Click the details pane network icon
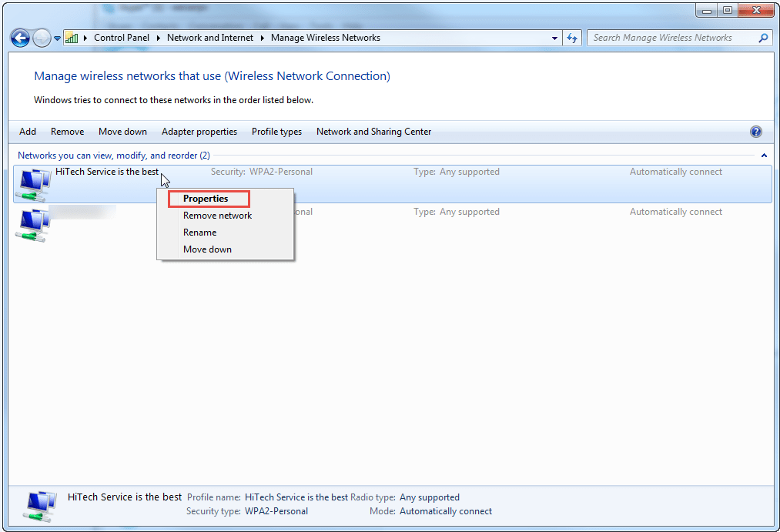Viewport: 780px width, 532px height. click(40, 506)
